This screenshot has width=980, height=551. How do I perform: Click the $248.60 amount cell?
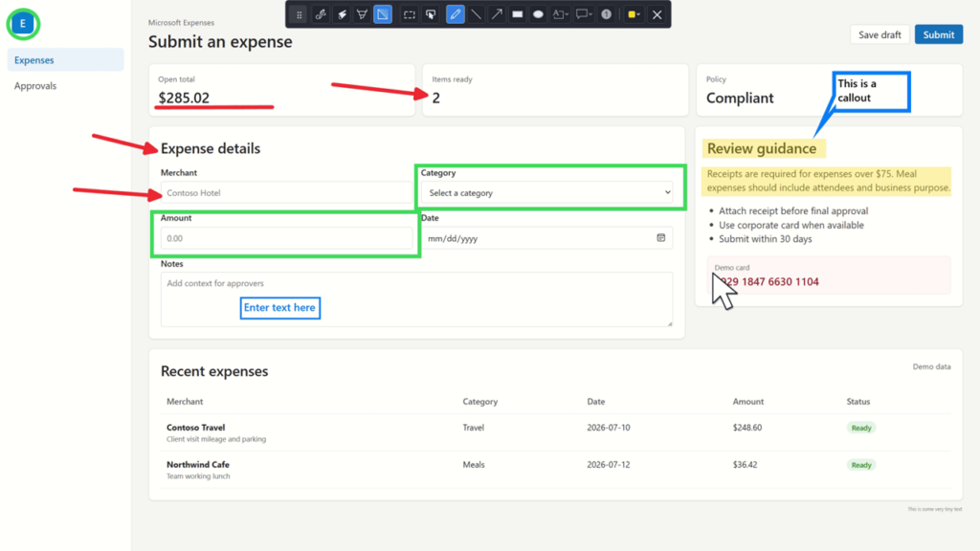[x=746, y=428]
